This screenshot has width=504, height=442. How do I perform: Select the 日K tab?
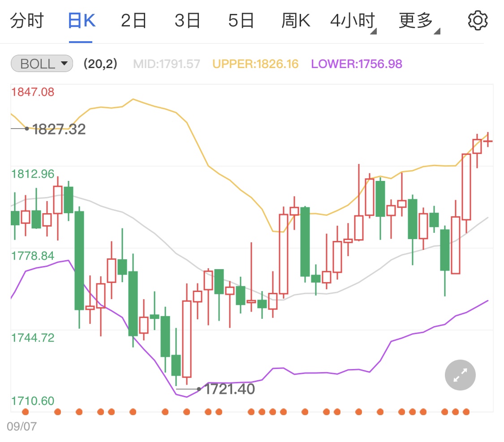(82, 21)
